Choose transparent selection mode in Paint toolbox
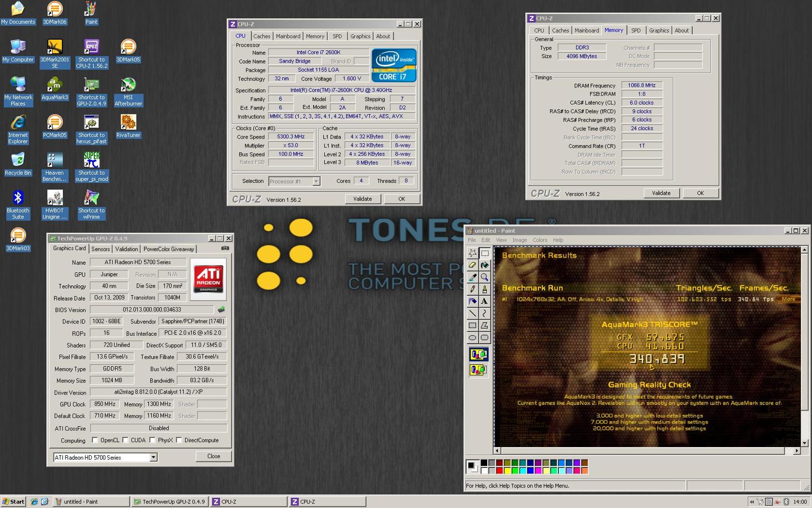The width and height of the screenshot is (812, 508). [x=479, y=370]
